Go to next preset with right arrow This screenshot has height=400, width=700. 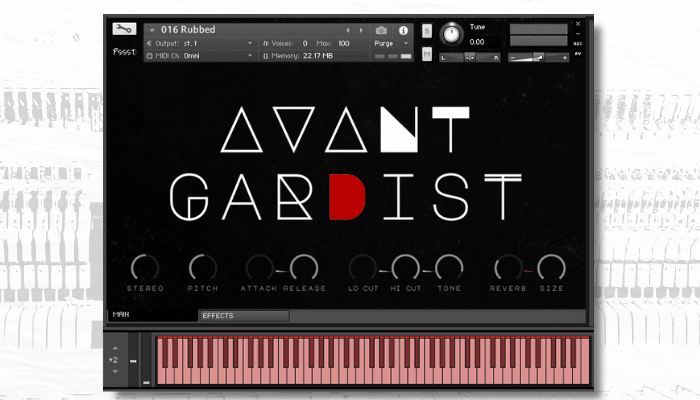click(x=362, y=30)
